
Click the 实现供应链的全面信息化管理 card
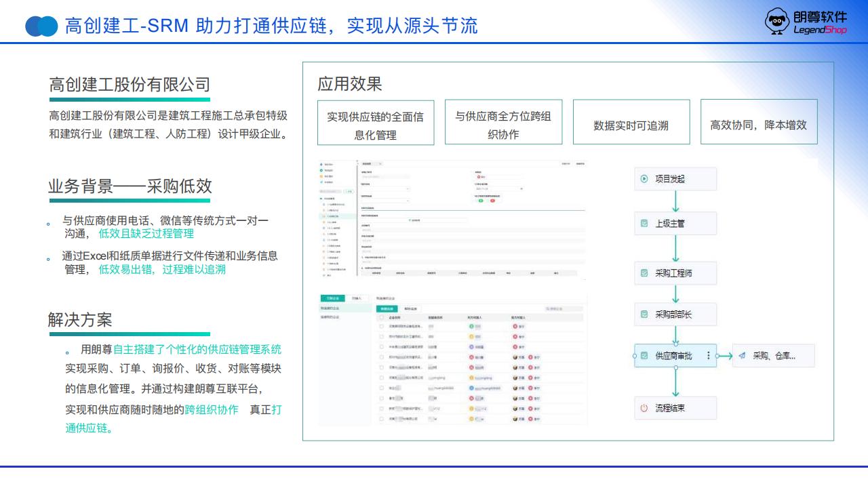coord(376,122)
